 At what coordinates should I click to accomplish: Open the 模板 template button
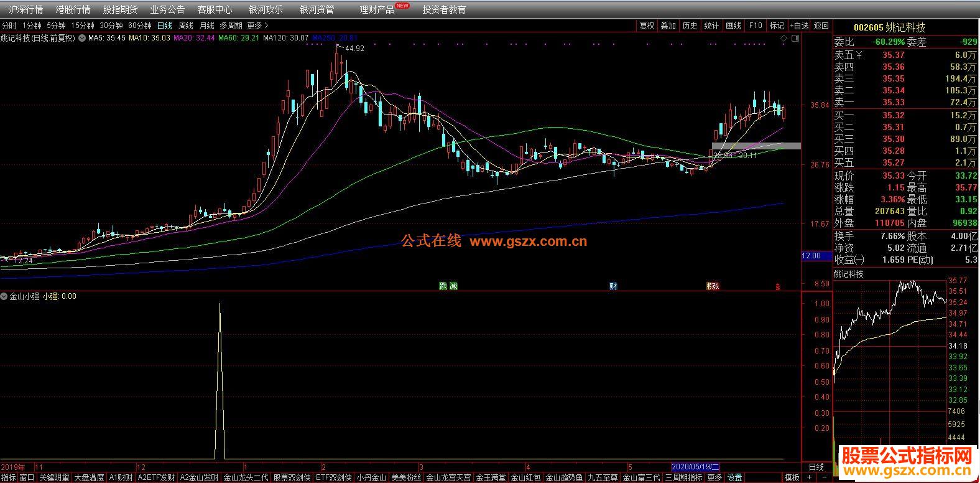coord(792,477)
